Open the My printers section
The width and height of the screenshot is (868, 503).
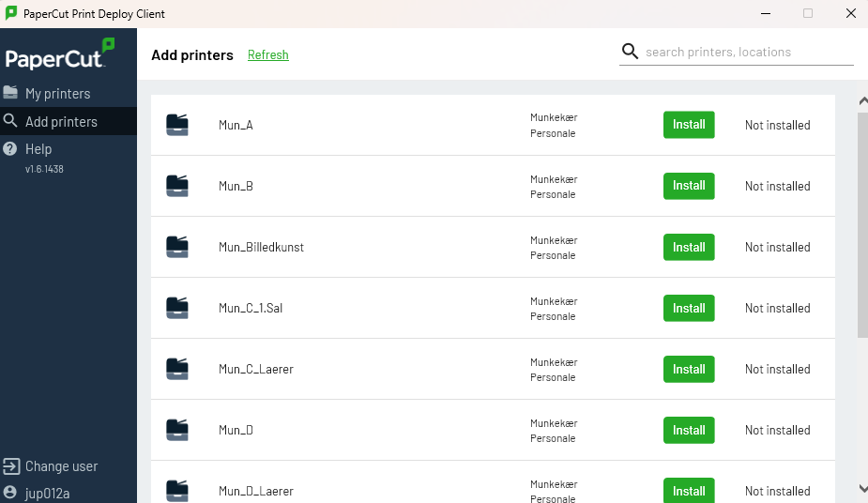(x=57, y=94)
